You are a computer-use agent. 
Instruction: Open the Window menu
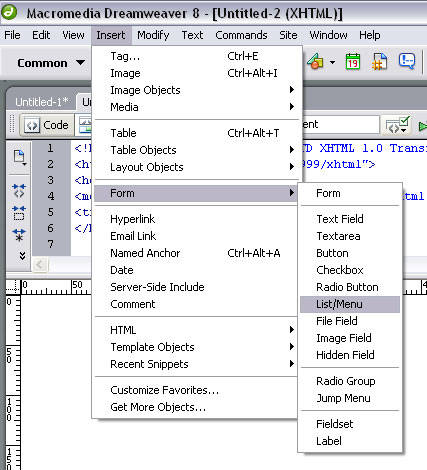328,35
